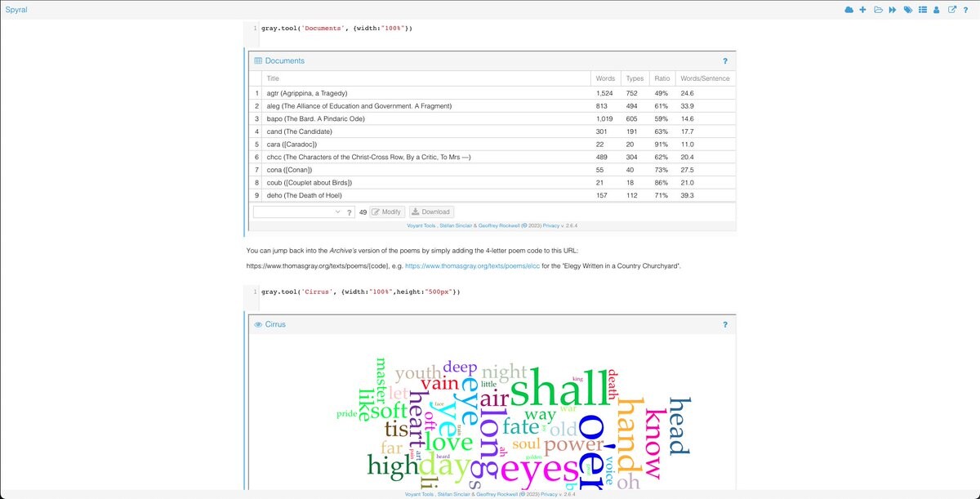
Task: Run all cells with the double-arrow icon
Action: [893, 10]
